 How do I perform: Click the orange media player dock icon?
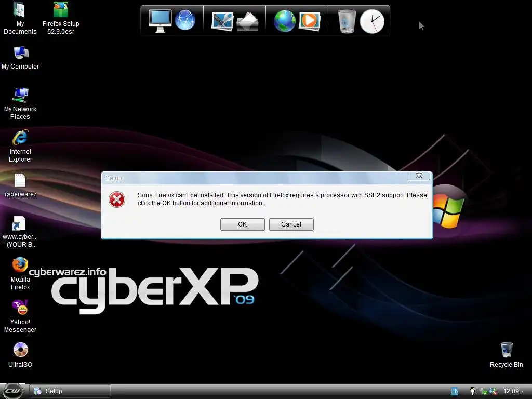tap(310, 21)
